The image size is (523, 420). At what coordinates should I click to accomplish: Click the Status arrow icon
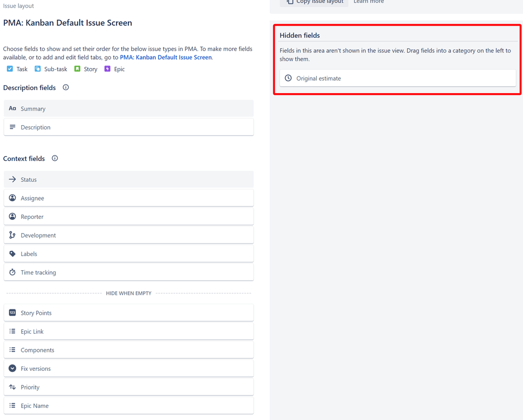[x=13, y=179]
